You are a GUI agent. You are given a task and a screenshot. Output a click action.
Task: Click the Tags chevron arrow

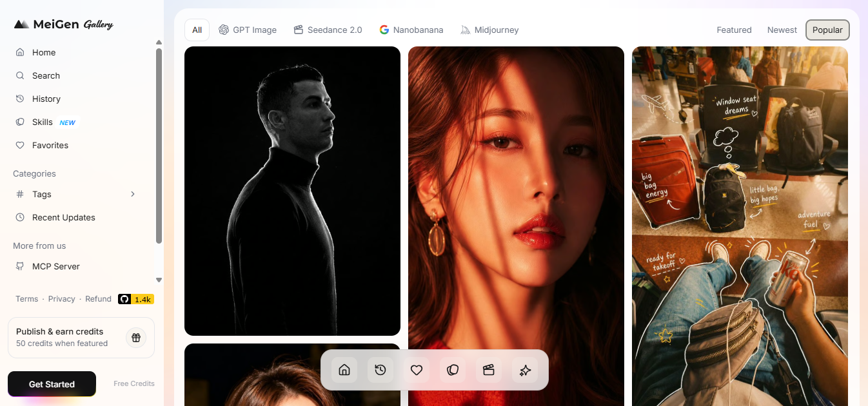(x=133, y=194)
